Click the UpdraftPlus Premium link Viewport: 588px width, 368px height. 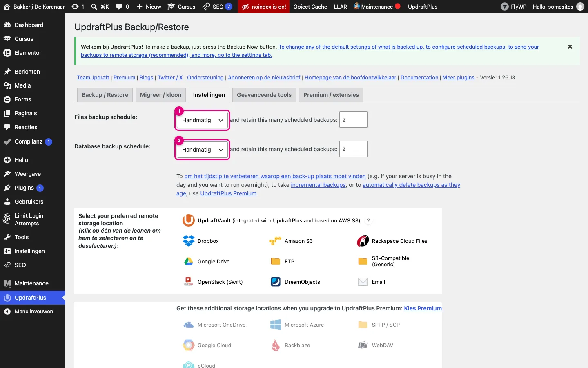point(228,193)
